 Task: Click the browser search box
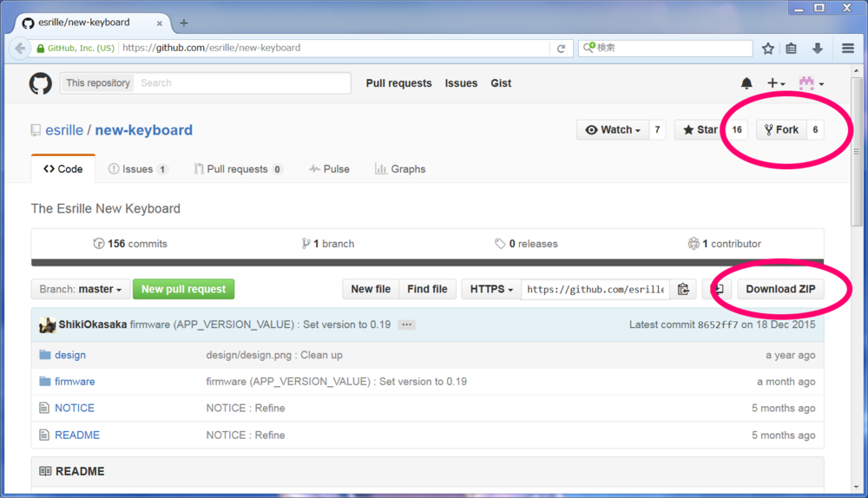666,48
